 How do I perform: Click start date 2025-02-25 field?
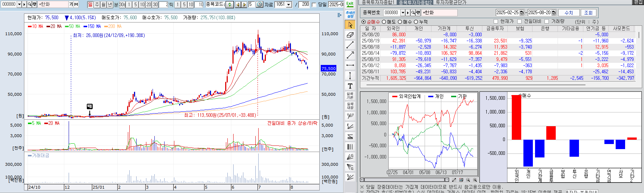tap(508, 13)
